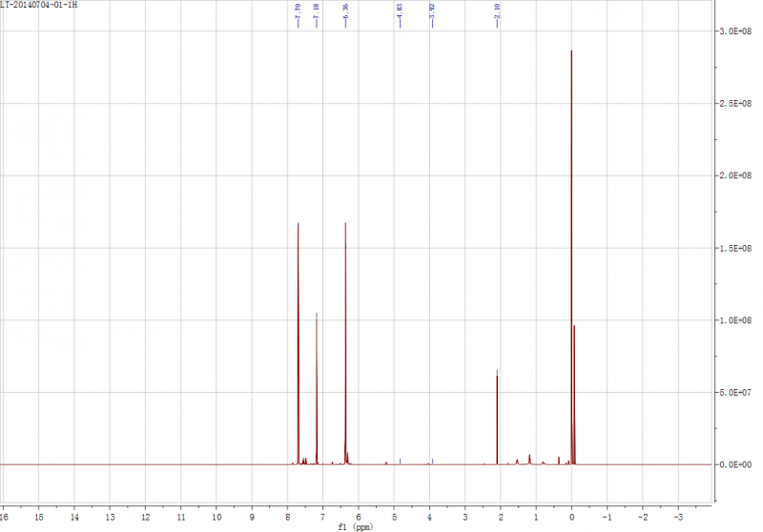Click the 11 ppm tick label

[181, 518]
